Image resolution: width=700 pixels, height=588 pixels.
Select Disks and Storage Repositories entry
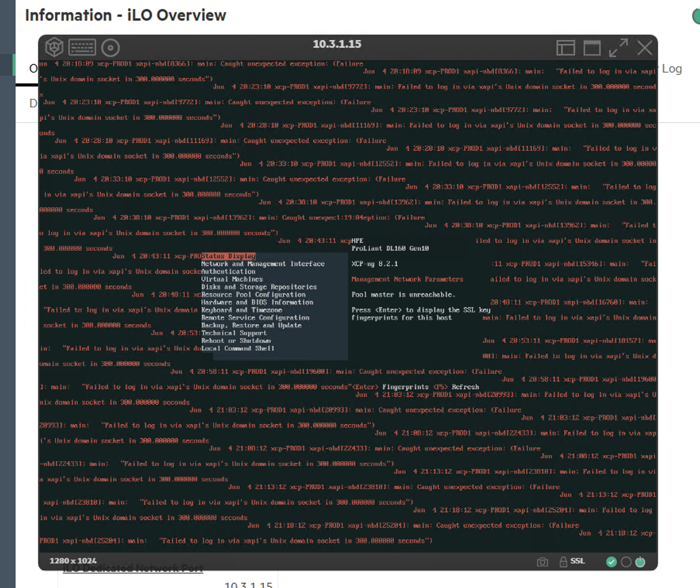point(259,287)
